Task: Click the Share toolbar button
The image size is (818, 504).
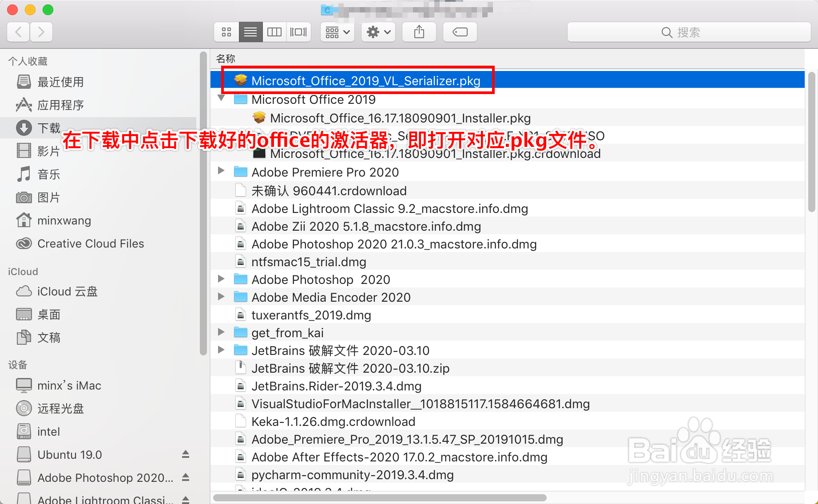Action: click(419, 32)
